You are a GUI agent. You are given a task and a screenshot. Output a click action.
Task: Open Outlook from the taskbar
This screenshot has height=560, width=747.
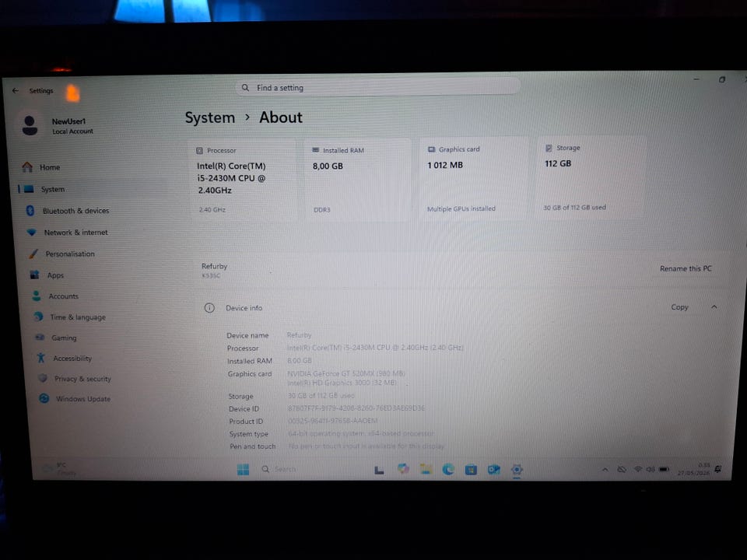point(493,470)
